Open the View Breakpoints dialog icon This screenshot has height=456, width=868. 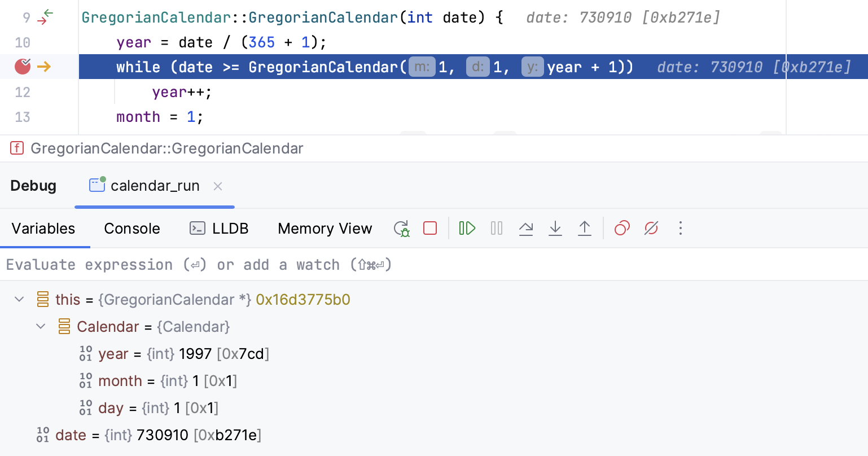pyautogui.click(x=622, y=228)
